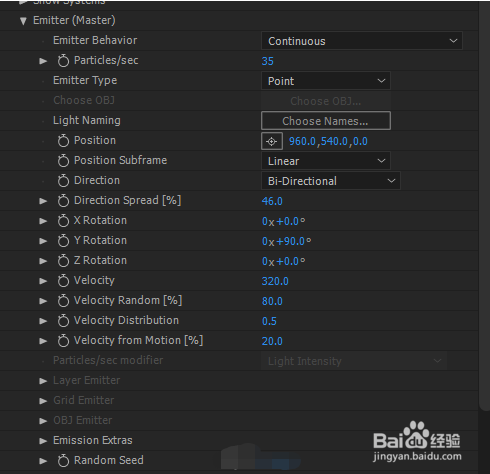The width and height of the screenshot is (490, 474).
Task: Edit the Position value 960.0,540.0,0.0
Action: click(328, 141)
